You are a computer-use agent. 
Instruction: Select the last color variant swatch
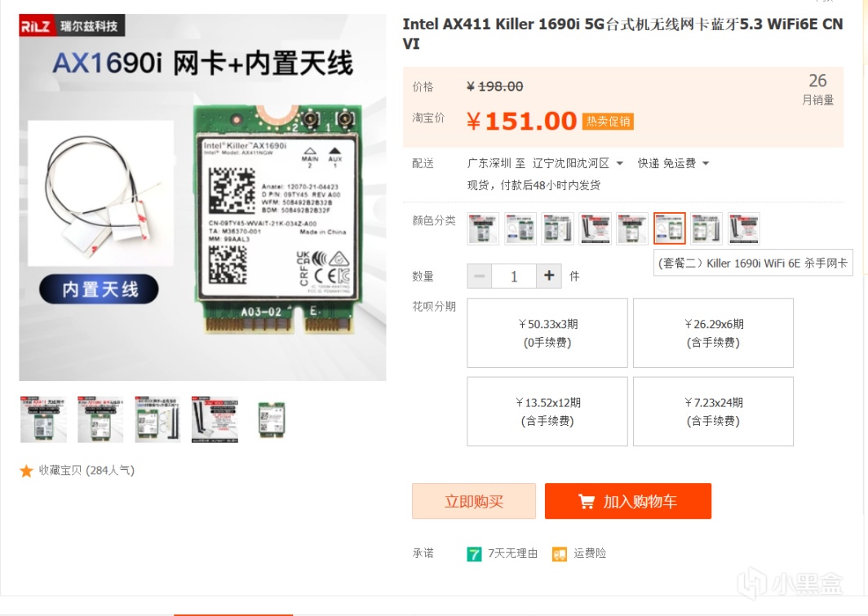[744, 228]
